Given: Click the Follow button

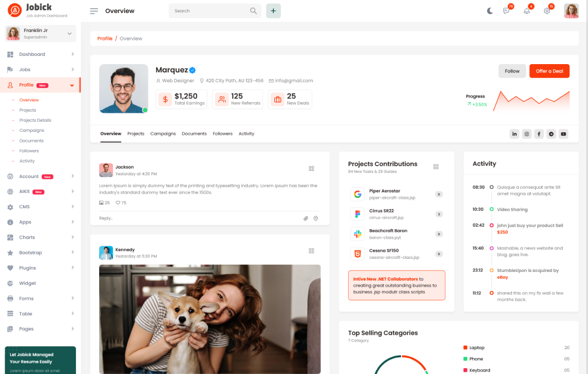Looking at the screenshot, I should tap(512, 71).
